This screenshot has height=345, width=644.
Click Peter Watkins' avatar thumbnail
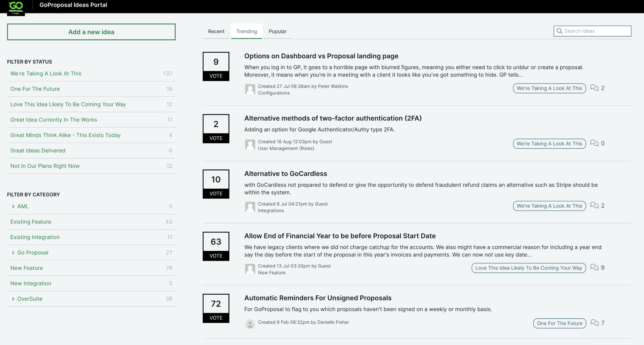[x=250, y=89]
